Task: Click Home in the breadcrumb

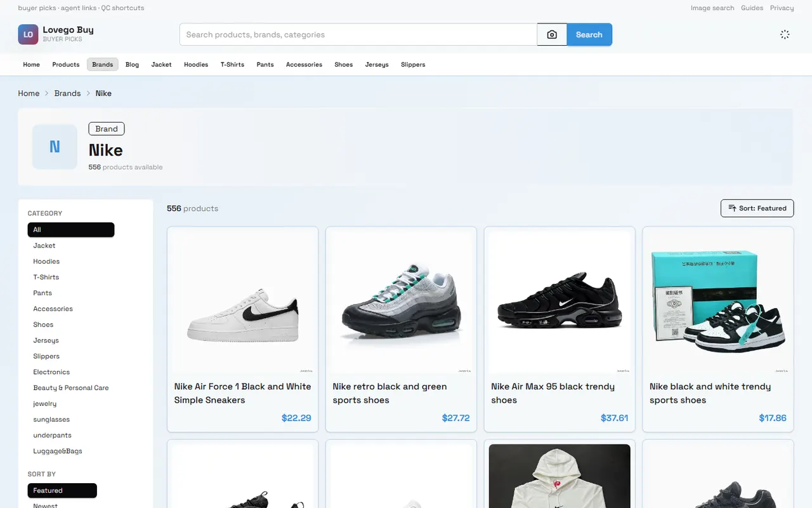Action: (29, 93)
